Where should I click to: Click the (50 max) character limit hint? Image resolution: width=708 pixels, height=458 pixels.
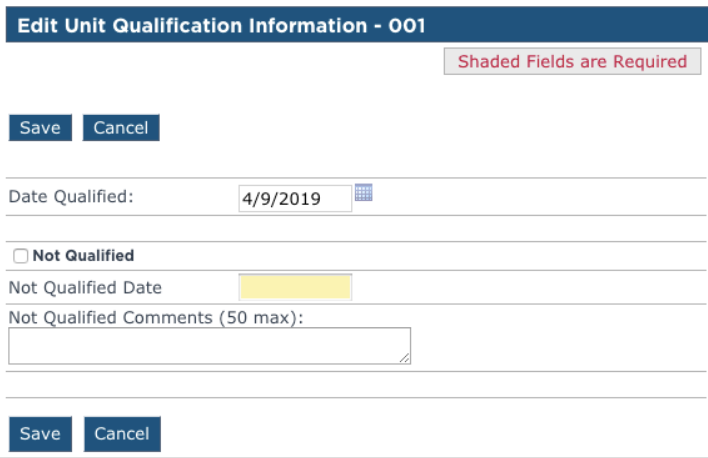pyautogui.click(x=261, y=318)
